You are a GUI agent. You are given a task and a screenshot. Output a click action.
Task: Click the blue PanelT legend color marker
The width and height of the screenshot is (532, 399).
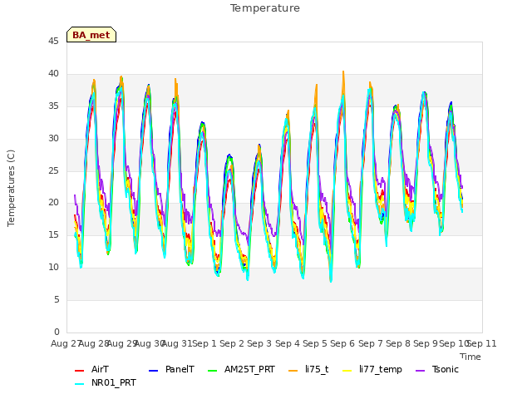point(153,371)
